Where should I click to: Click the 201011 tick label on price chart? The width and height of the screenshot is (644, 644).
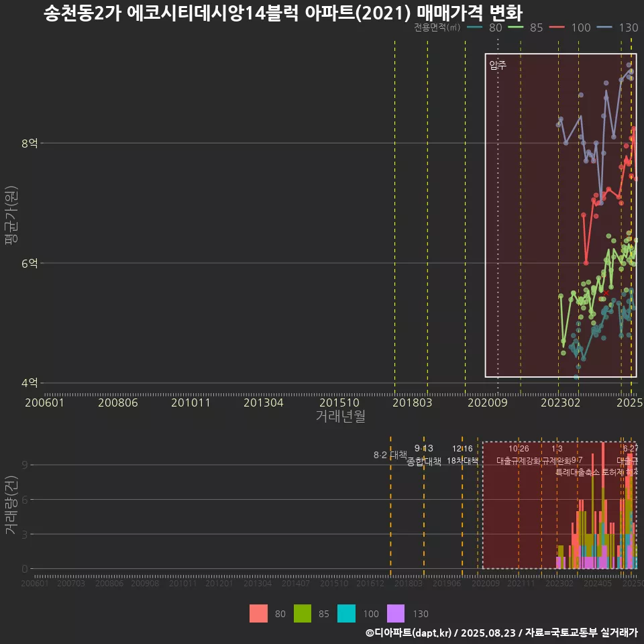191,402
